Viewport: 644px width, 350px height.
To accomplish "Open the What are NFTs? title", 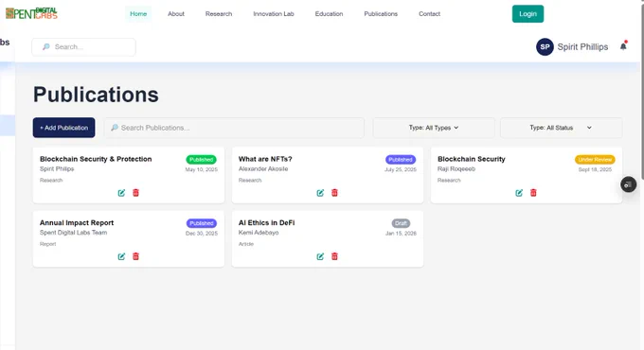I will pos(265,159).
